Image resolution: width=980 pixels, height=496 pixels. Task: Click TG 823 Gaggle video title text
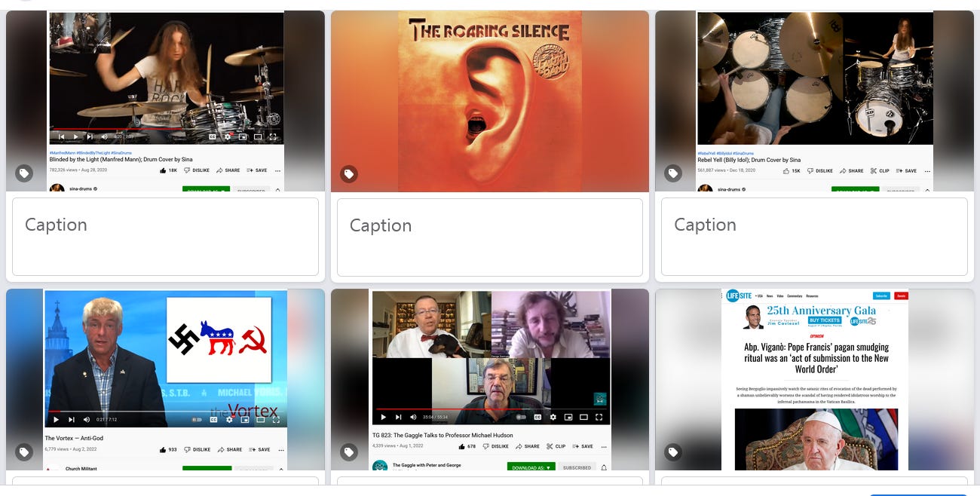(443, 435)
